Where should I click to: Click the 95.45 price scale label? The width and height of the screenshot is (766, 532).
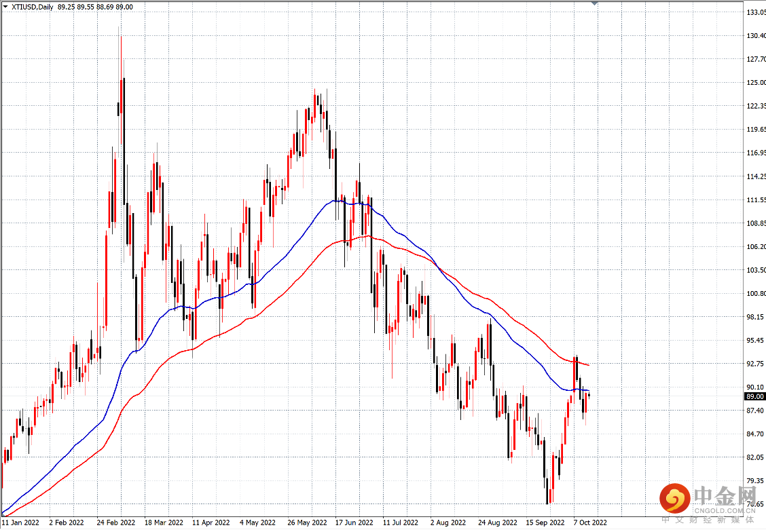[x=756, y=340]
